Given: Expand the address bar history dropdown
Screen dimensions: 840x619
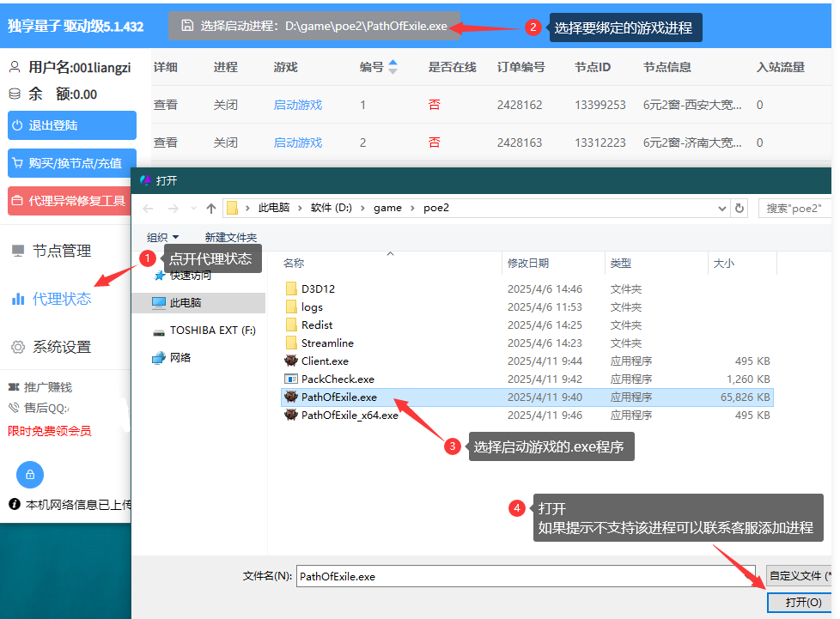Looking at the screenshot, I should click(721, 209).
